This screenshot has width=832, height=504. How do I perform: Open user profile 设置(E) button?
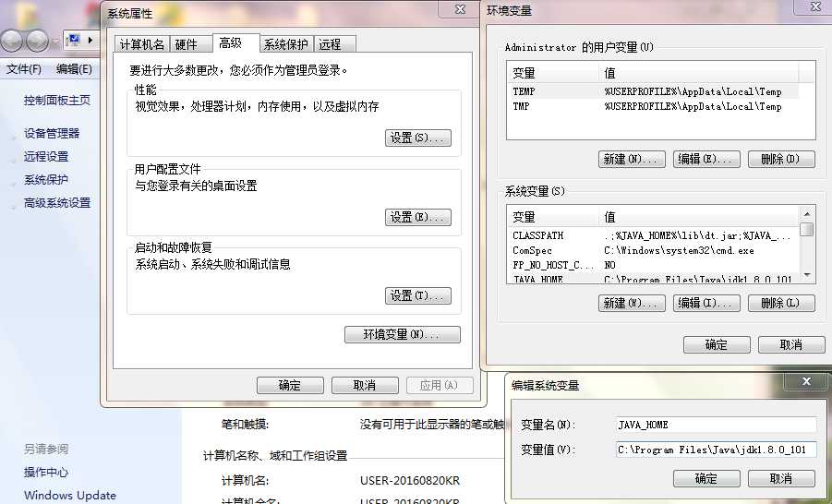click(418, 217)
